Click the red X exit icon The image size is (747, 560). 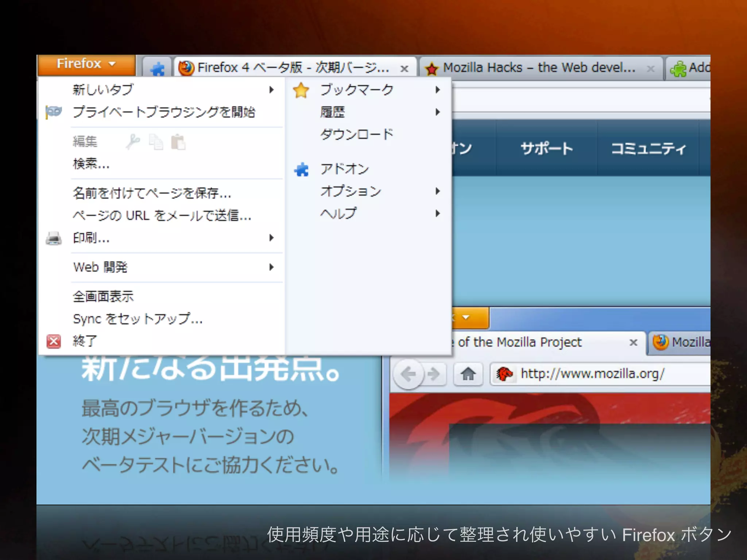click(x=54, y=341)
